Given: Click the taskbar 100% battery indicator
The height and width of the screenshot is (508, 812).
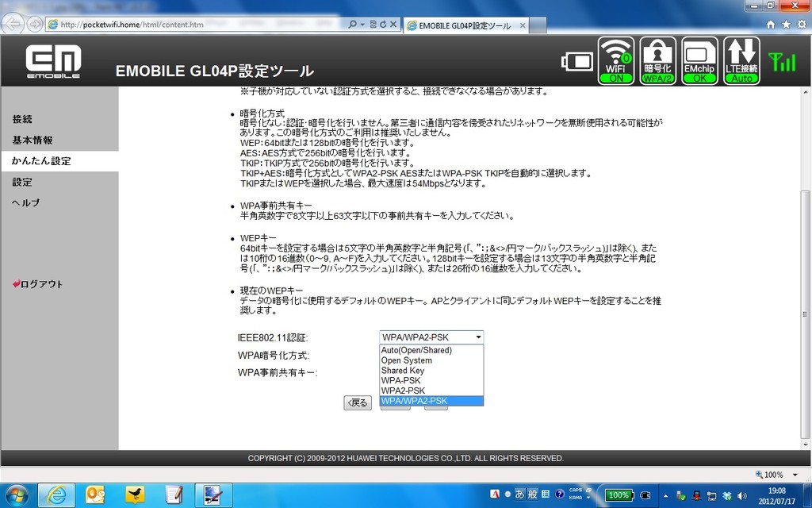Looking at the screenshot, I should pyautogui.click(x=619, y=495).
